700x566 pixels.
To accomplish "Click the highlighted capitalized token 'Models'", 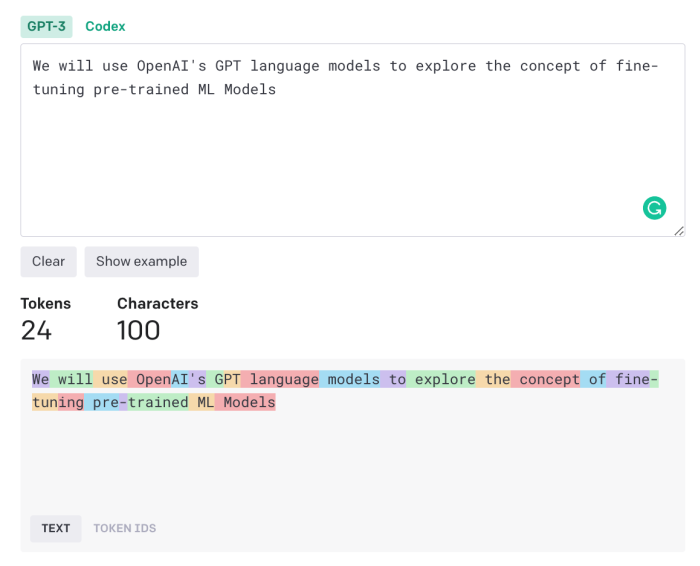I will tap(245, 403).
